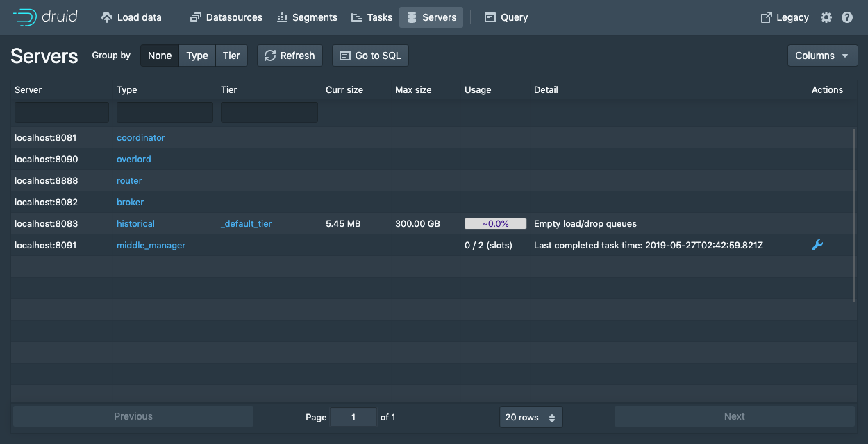Switch to Segments tab
This screenshot has height=444, width=868.
[307, 17]
